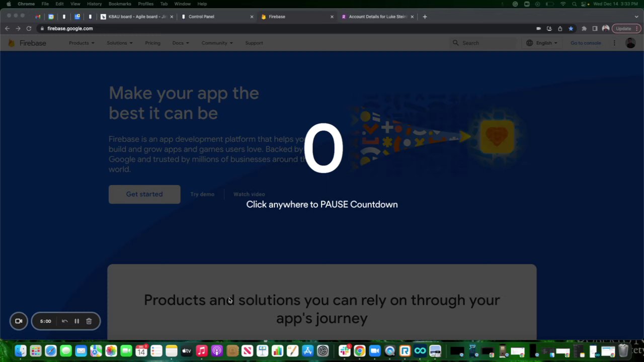The height and width of the screenshot is (362, 644).
Task: Open the pinned Gmail tab
Action: click(x=38, y=17)
